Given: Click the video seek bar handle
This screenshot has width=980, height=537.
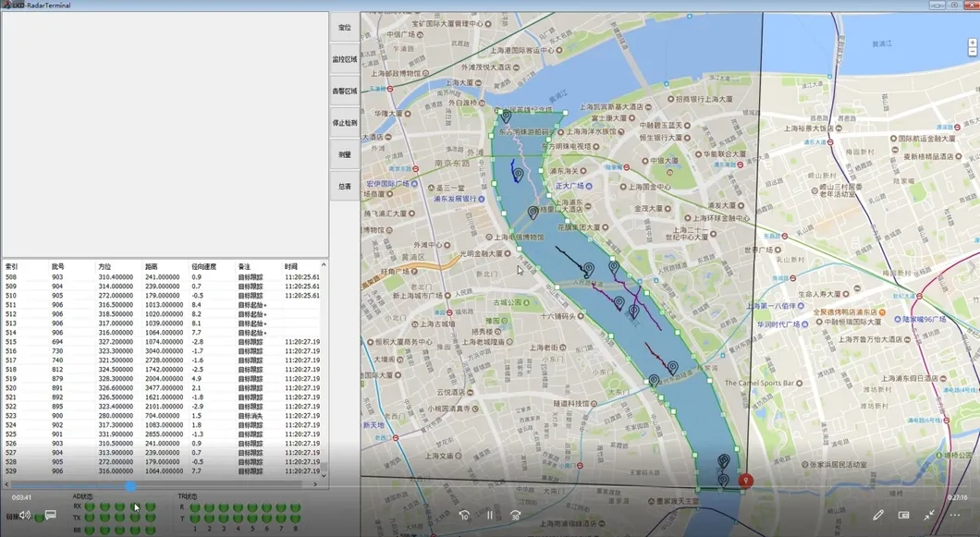Looking at the screenshot, I should pyautogui.click(x=131, y=486).
